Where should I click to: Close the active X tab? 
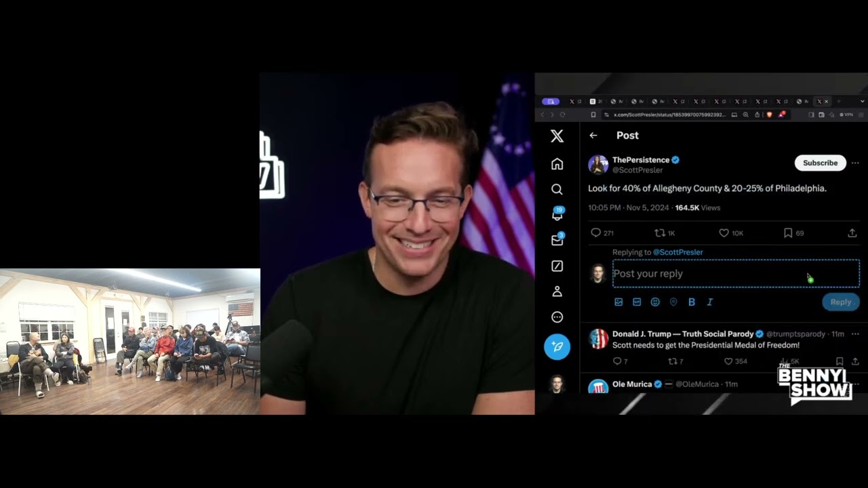826,102
